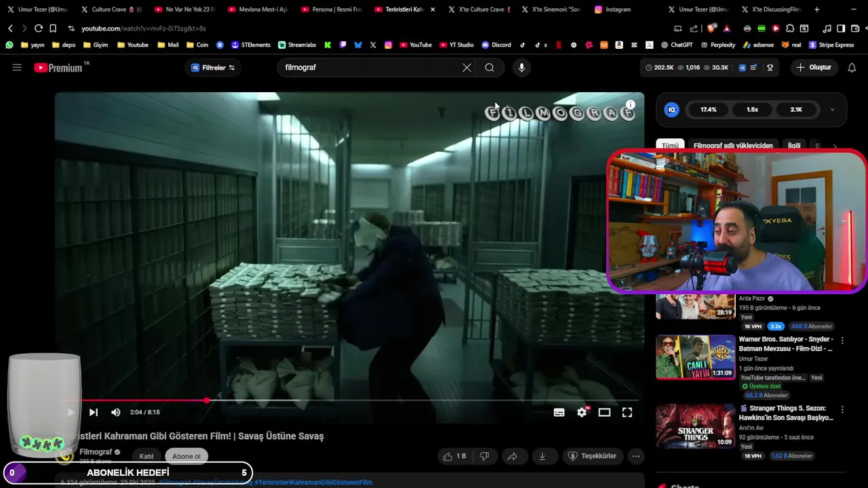Run search with the magnifier button
Viewport: 868px width, 488px height.
pos(490,68)
